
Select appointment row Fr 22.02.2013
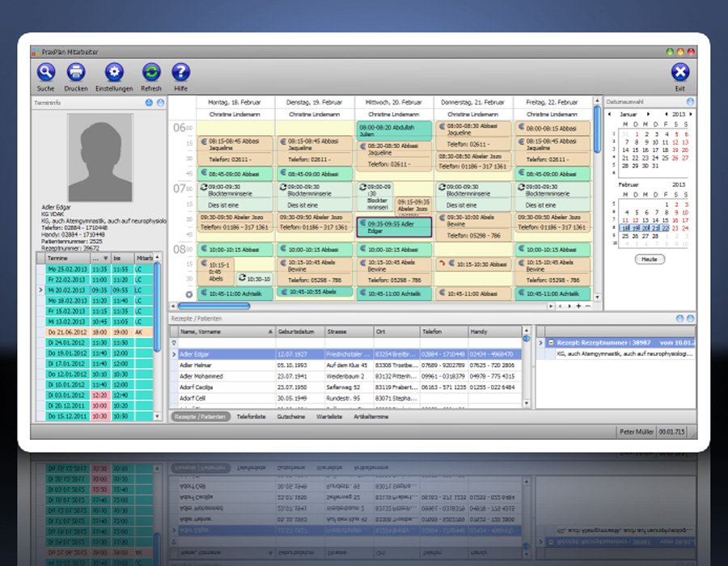click(95, 280)
